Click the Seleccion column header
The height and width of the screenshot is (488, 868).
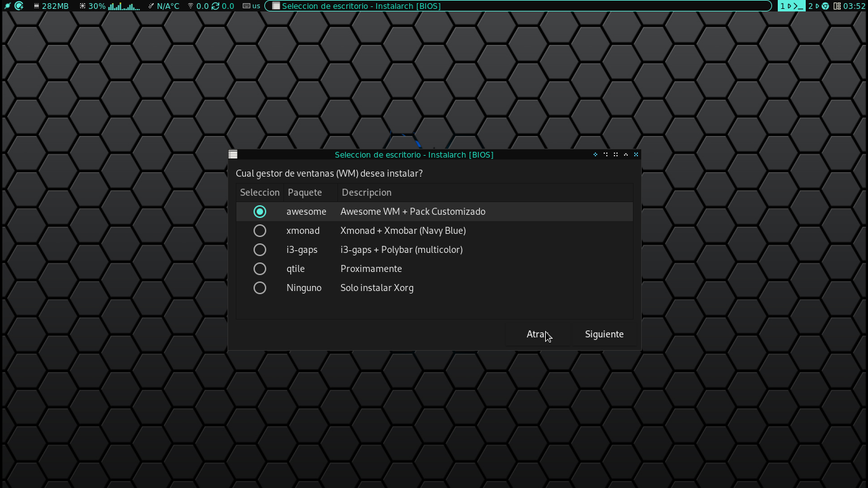tap(260, 193)
